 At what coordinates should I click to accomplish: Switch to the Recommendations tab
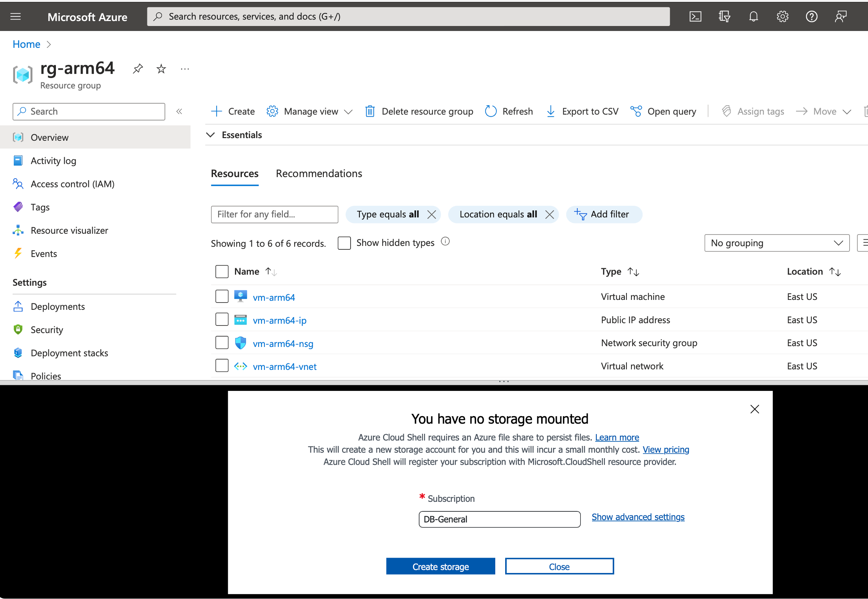click(319, 173)
